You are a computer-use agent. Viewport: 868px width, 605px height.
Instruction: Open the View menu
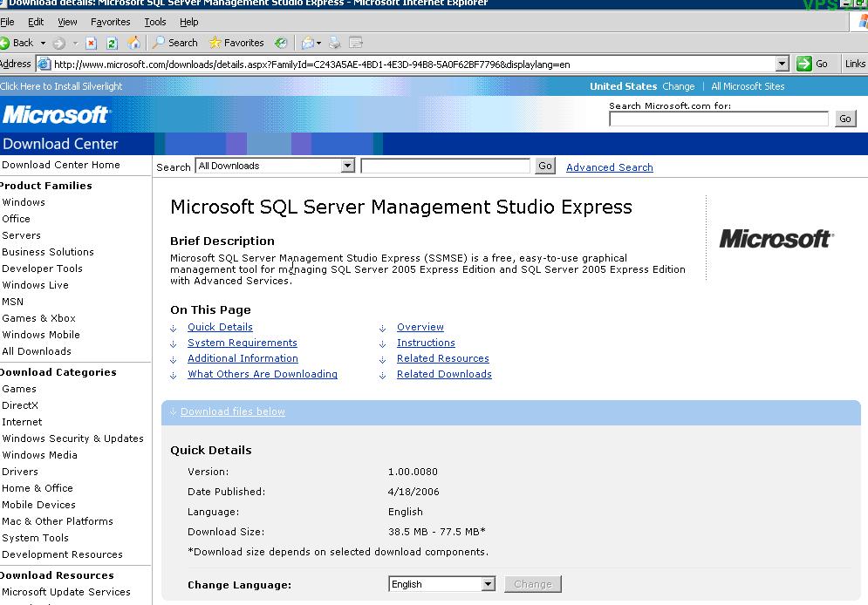tap(67, 22)
